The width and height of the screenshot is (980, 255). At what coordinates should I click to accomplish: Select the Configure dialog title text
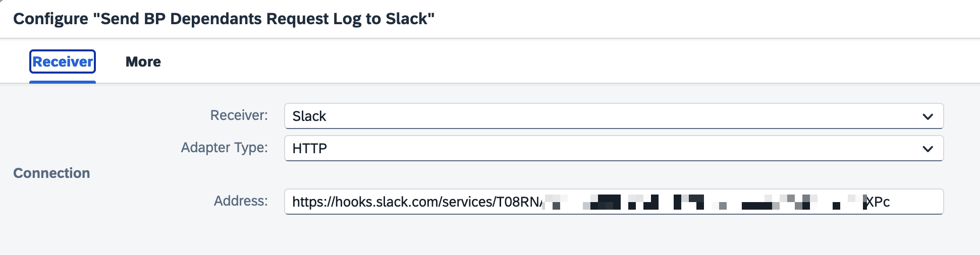[x=224, y=19]
